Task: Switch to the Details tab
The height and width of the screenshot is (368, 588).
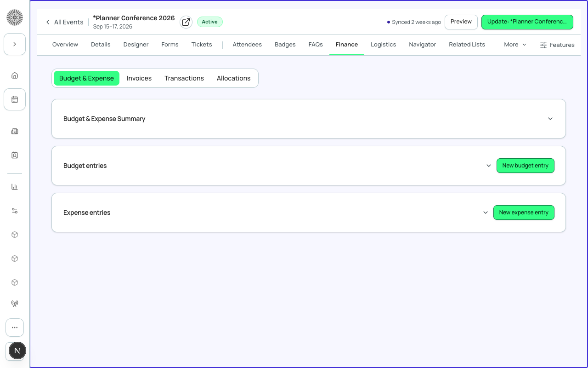Action: (101, 45)
